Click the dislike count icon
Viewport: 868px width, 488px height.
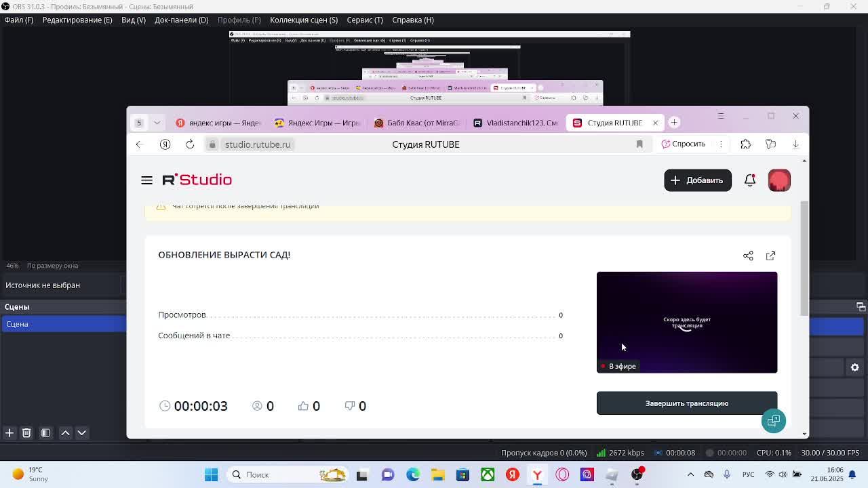coord(350,405)
